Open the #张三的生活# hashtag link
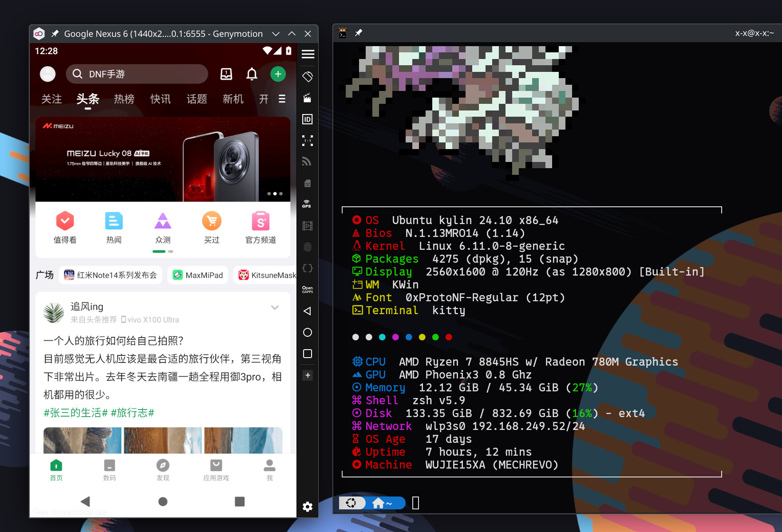This screenshot has height=532, width=782. coord(76,413)
